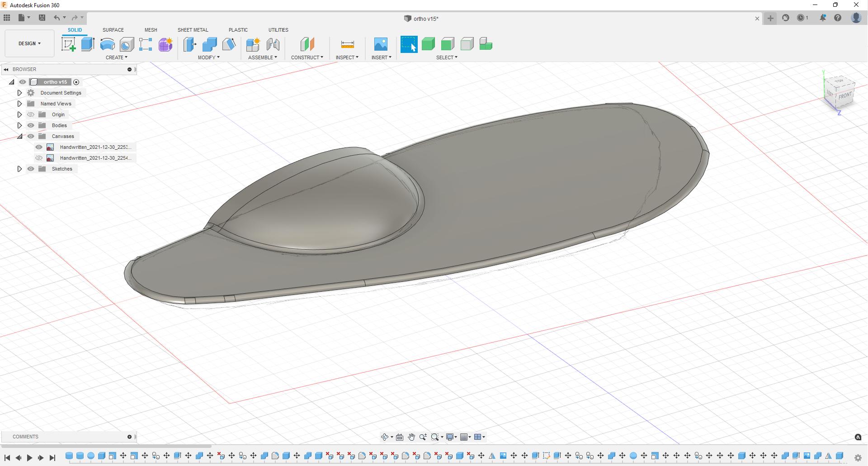This screenshot has width=868, height=466.
Task: Insert a canvas image via Insert icon
Action: 381,44
